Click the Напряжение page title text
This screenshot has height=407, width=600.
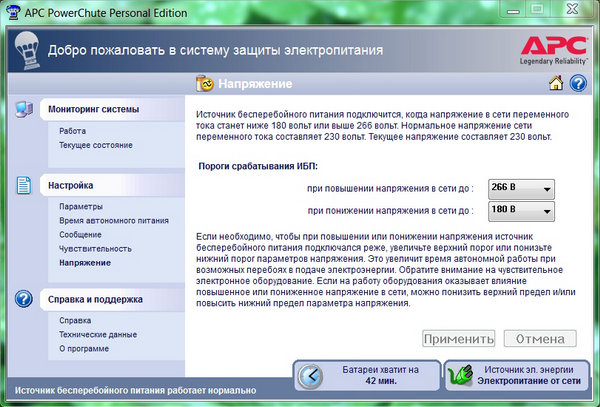click(x=255, y=84)
